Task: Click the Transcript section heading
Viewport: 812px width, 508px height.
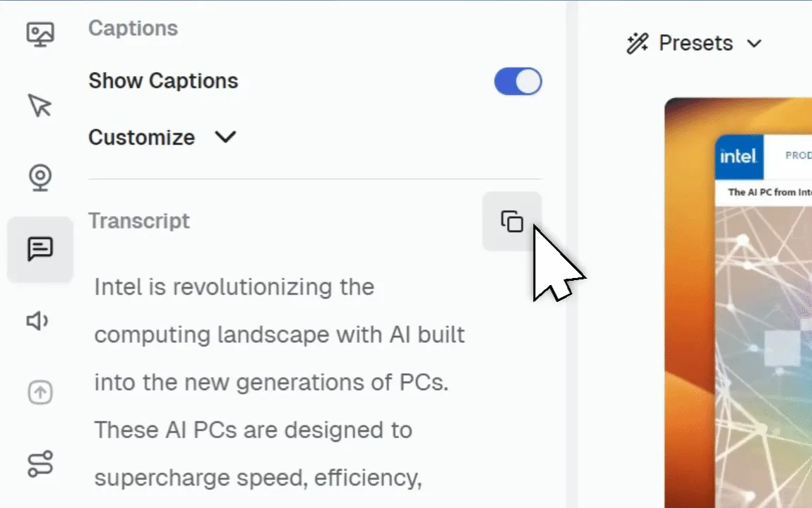Action: 139,221
